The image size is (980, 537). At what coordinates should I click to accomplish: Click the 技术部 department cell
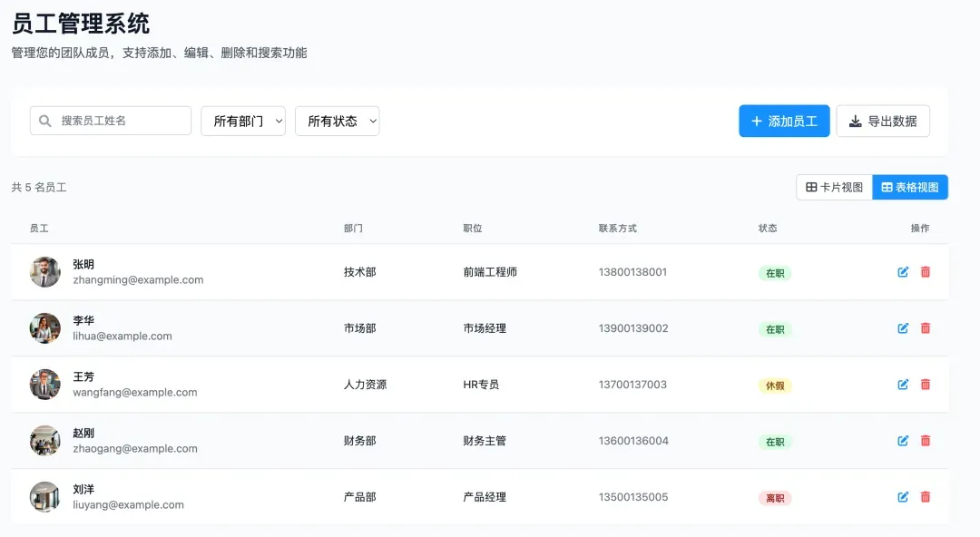360,272
